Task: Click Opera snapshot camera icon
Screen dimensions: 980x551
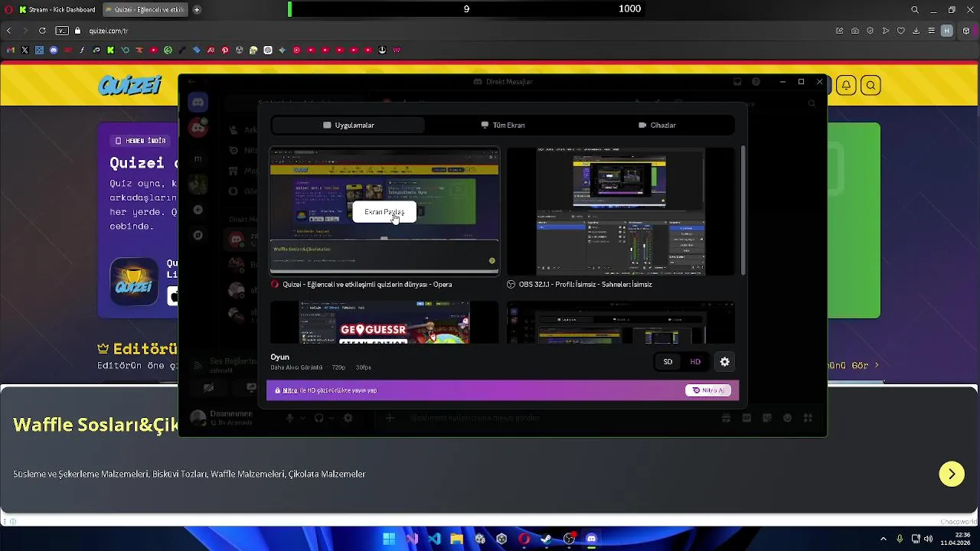Action: (x=855, y=31)
